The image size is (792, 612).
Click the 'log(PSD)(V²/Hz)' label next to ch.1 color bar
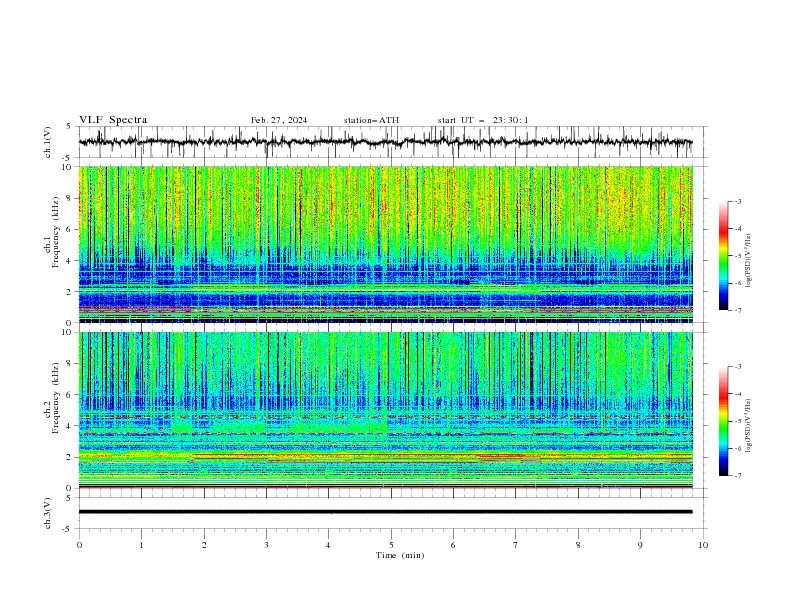pos(749,261)
